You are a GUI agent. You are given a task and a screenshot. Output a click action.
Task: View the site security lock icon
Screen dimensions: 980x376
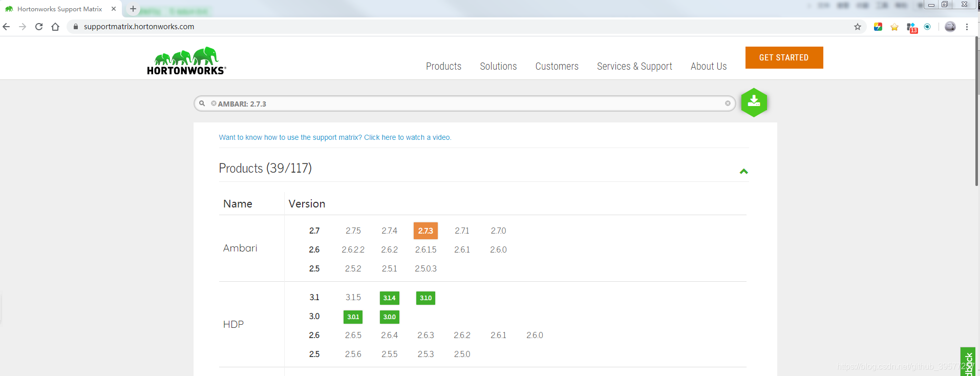coord(76,27)
